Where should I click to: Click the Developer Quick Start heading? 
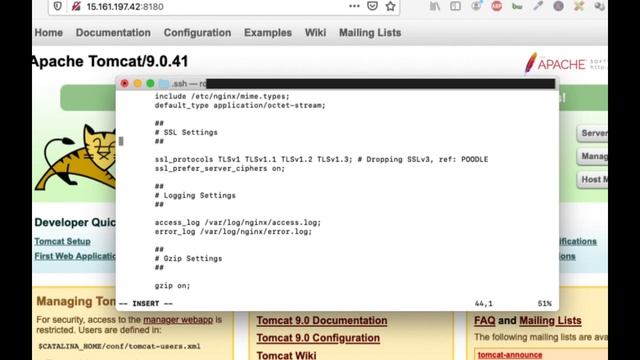(75, 222)
